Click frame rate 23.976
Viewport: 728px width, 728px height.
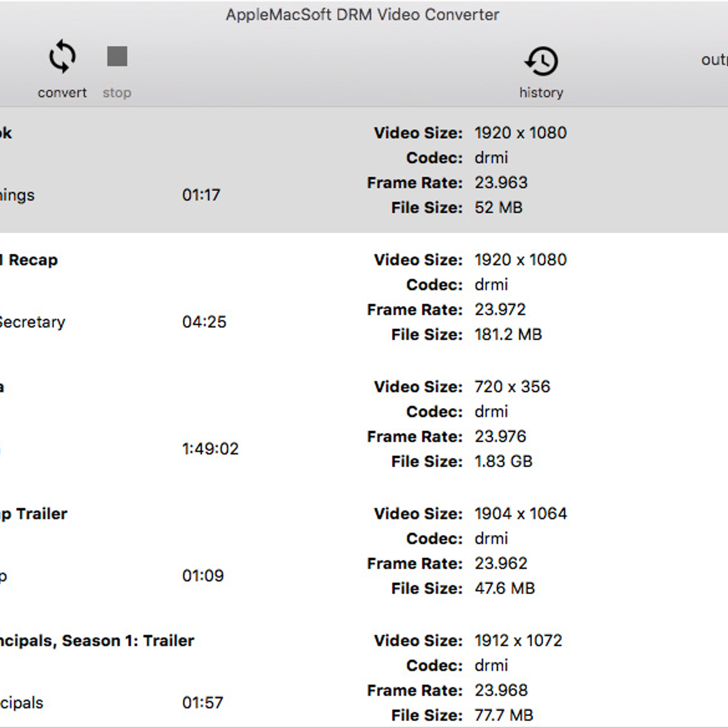(x=500, y=437)
